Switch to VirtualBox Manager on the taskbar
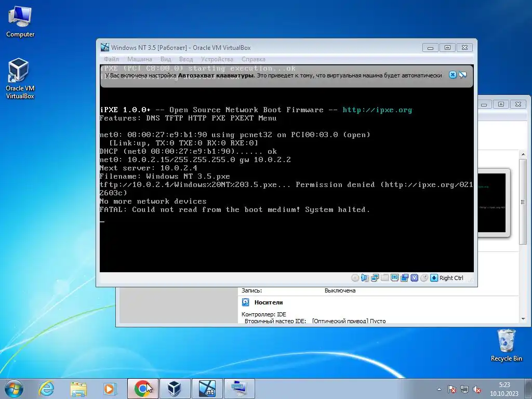The height and width of the screenshot is (399, 532). coord(175,389)
